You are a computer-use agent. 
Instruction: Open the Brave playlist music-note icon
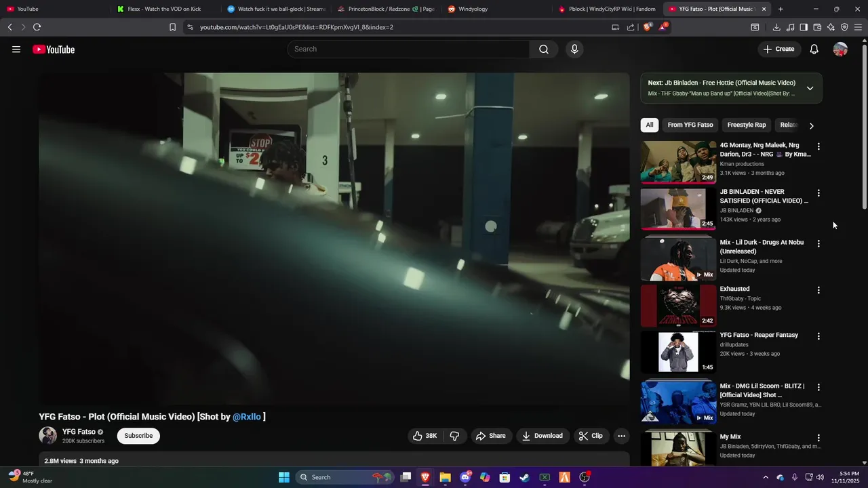pyautogui.click(x=790, y=27)
